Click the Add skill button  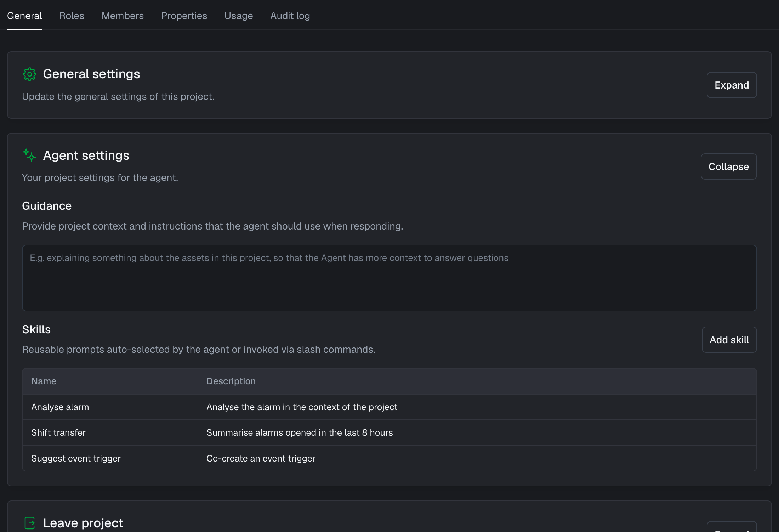[729, 340]
